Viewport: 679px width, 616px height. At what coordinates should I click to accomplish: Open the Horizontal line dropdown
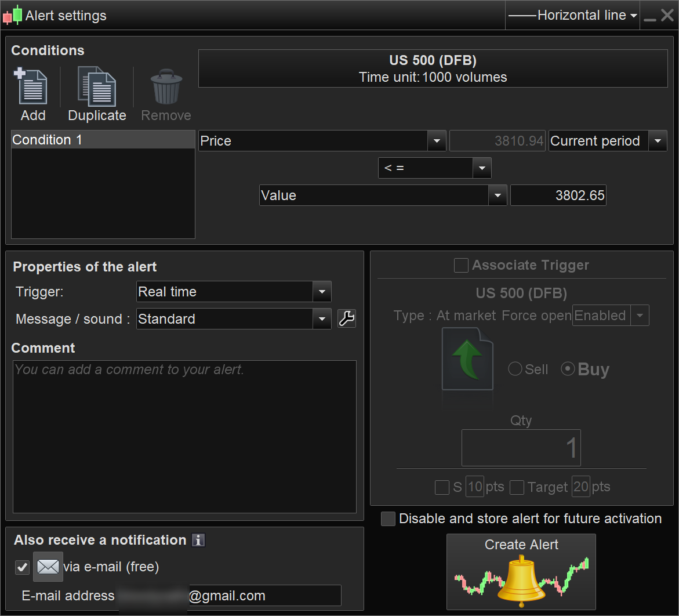point(572,15)
